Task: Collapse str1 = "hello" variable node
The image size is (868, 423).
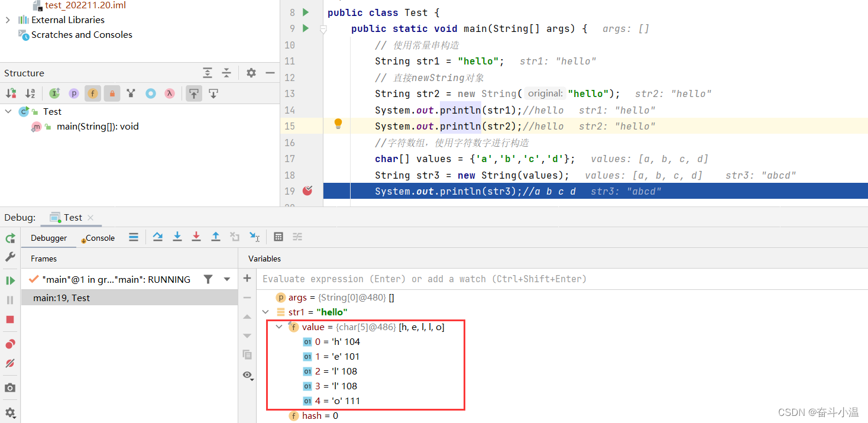Action: (266, 312)
